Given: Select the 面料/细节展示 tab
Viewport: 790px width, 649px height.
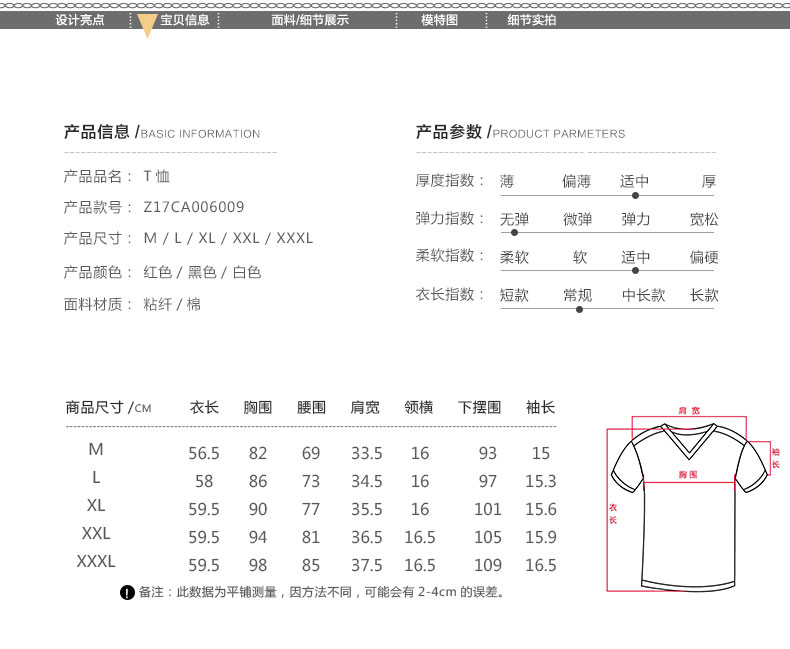Looking at the screenshot, I should coord(310,20).
